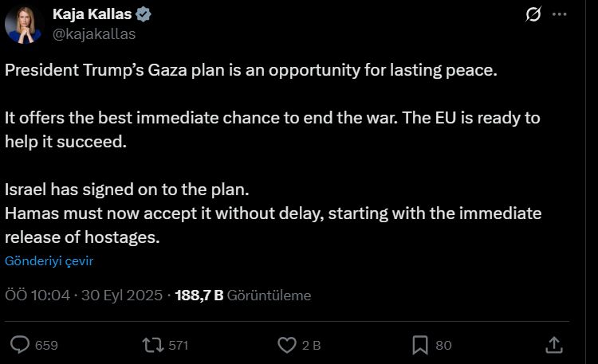Open the @kajakallas handle link
The image size is (598, 364).
(x=93, y=33)
